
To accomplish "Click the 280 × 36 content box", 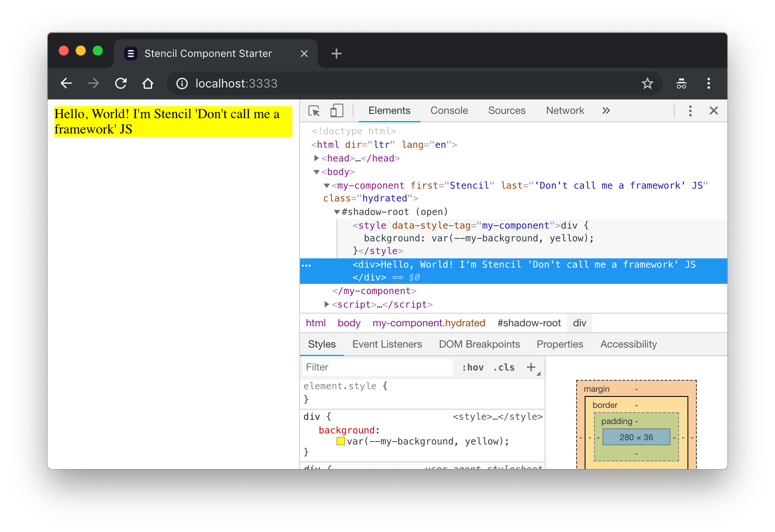I will click(x=636, y=437).
